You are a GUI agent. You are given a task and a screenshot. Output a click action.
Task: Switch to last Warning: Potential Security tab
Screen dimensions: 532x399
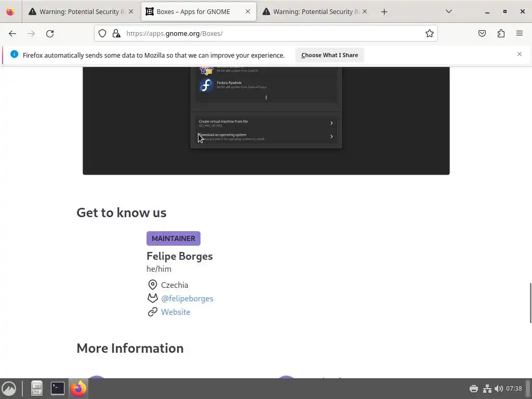point(315,11)
